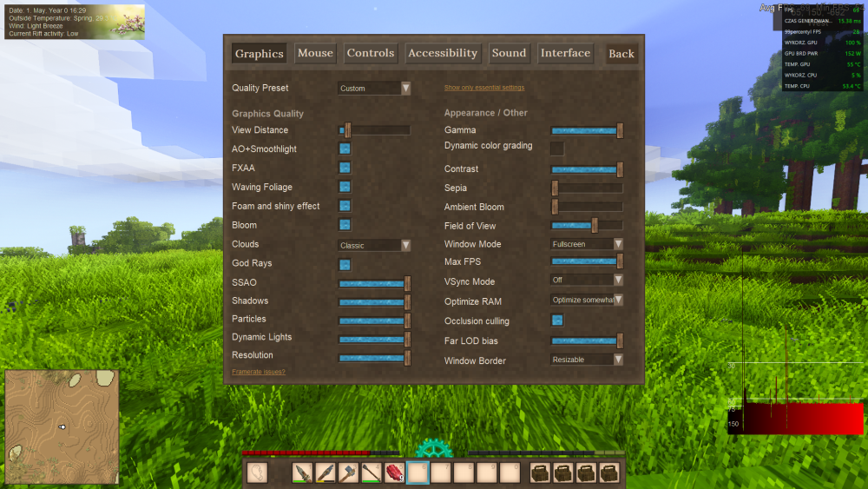Image resolution: width=868 pixels, height=489 pixels.
Task: Select the knife in hotbar slot 1
Action: (x=302, y=473)
